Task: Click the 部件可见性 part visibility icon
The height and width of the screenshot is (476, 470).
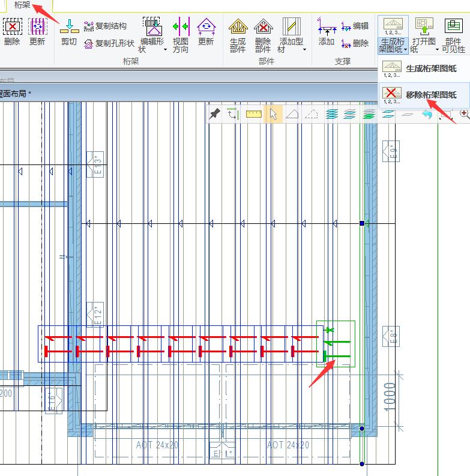Action: click(453, 26)
